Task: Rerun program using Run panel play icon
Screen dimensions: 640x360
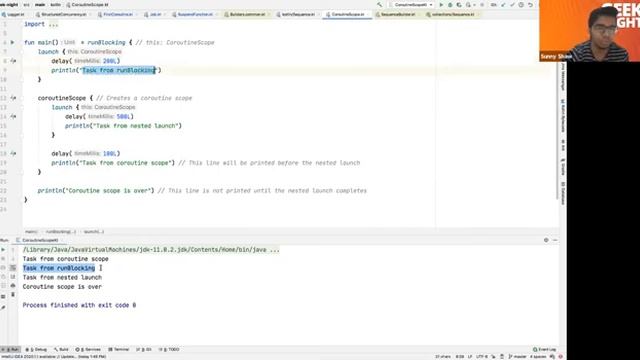Action: (3, 249)
